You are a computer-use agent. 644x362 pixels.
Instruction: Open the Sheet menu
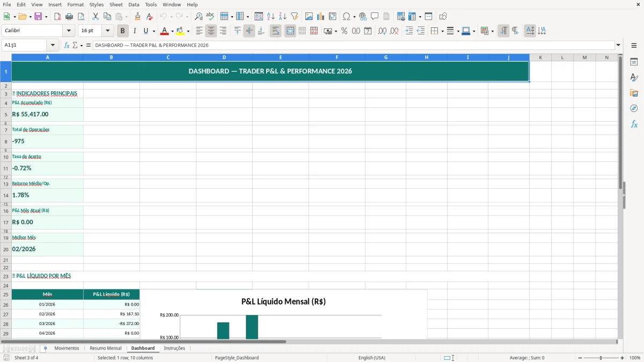(116, 4)
